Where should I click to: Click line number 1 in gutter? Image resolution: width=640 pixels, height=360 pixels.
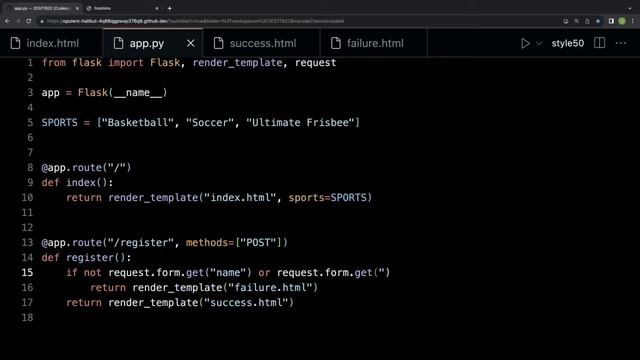(x=30, y=62)
